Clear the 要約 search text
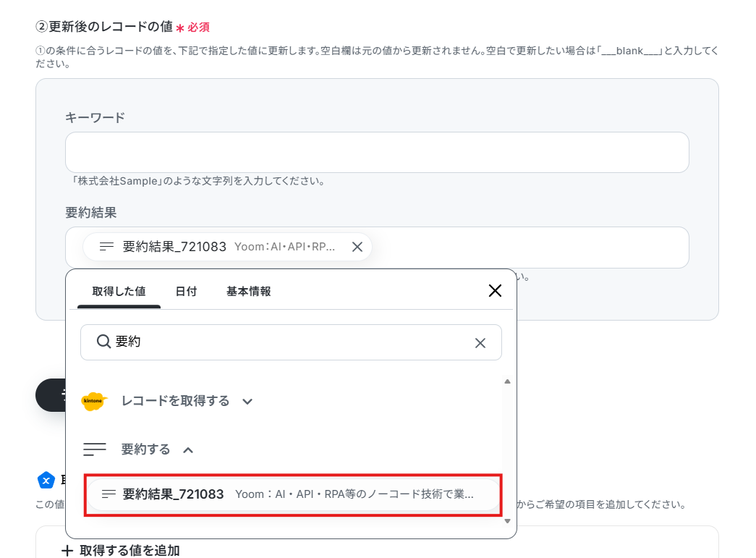Image resolution: width=756 pixels, height=558 pixels. [x=480, y=343]
